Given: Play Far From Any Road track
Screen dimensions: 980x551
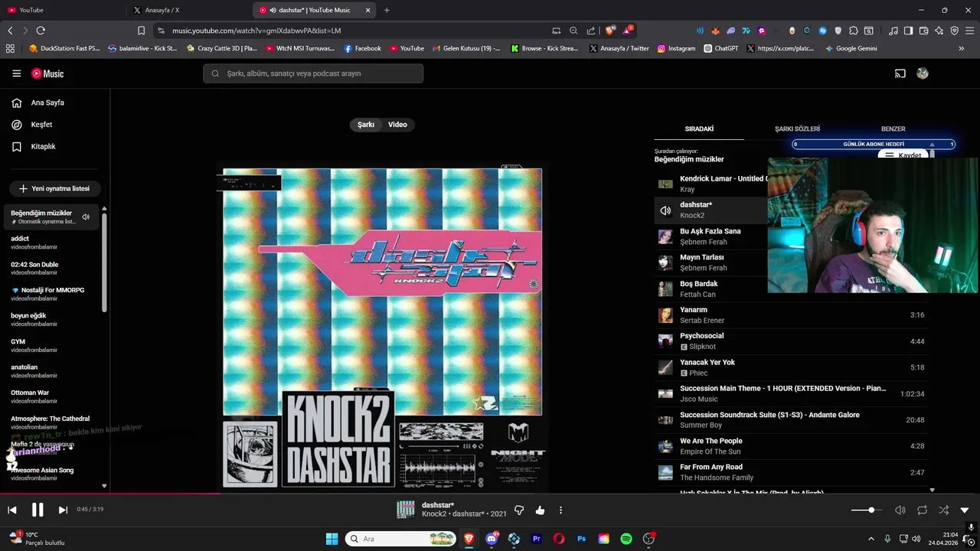Looking at the screenshot, I should point(791,471).
